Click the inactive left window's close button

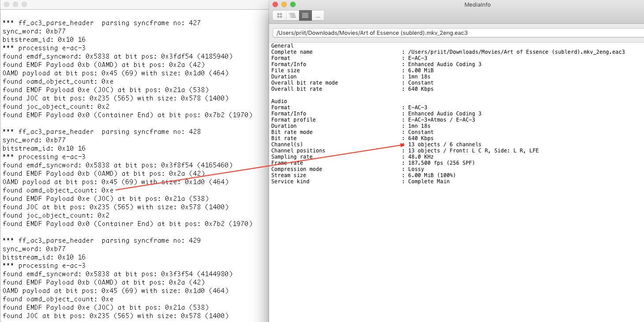pyautogui.click(x=6, y=4)
